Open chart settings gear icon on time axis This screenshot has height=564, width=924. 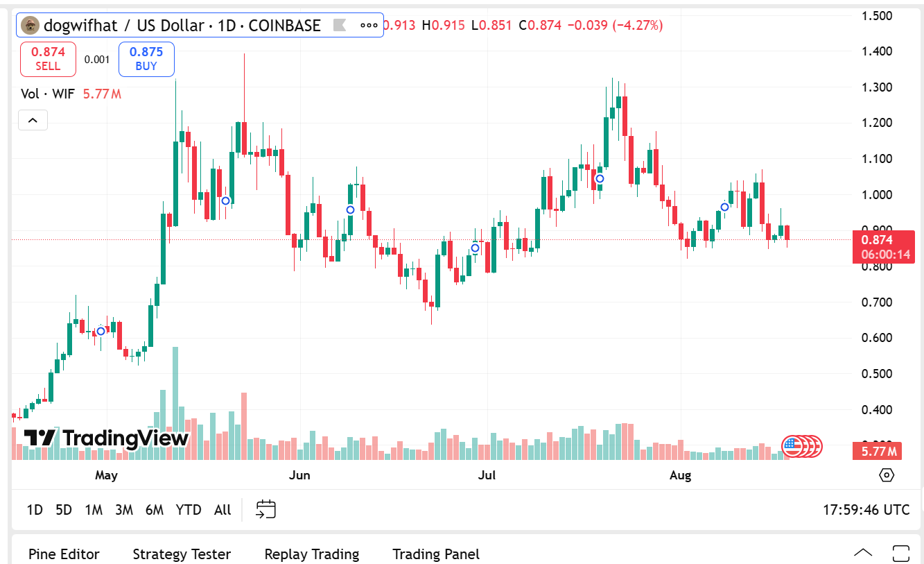click(886, 475)
